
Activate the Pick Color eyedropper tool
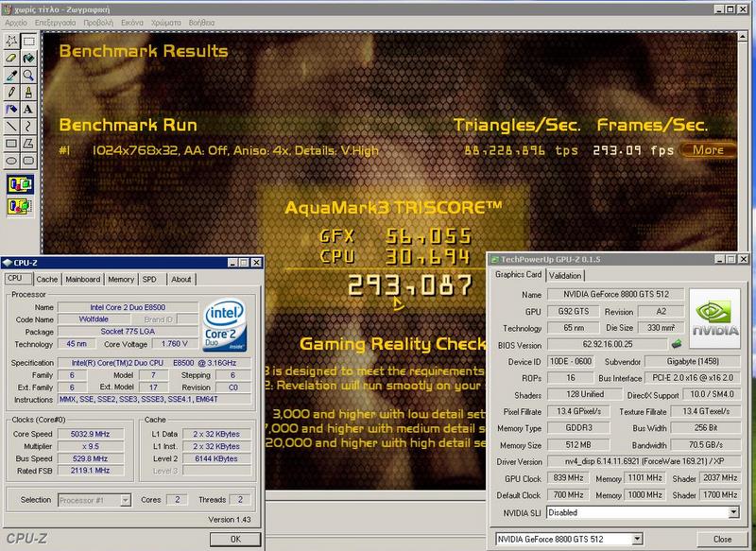tap(11, 75)
